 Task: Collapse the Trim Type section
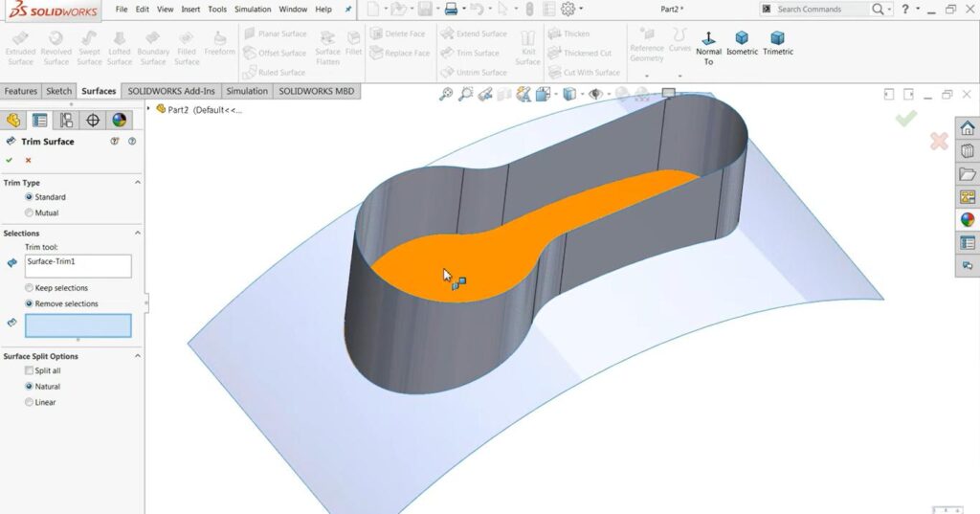pyautogui.click(x=138, y=183)
